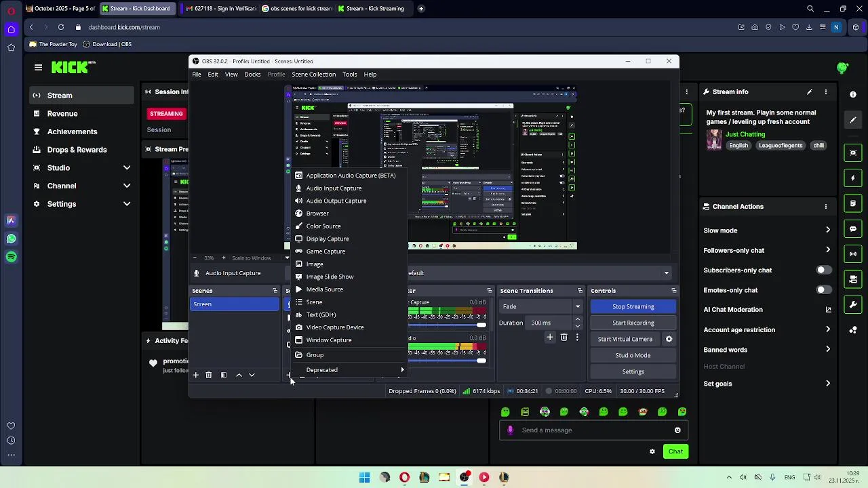Image resolution: width=868 pixels, height=488 pixels.
Task: Open the OBS Tools menu
Action: coord(349,75)
